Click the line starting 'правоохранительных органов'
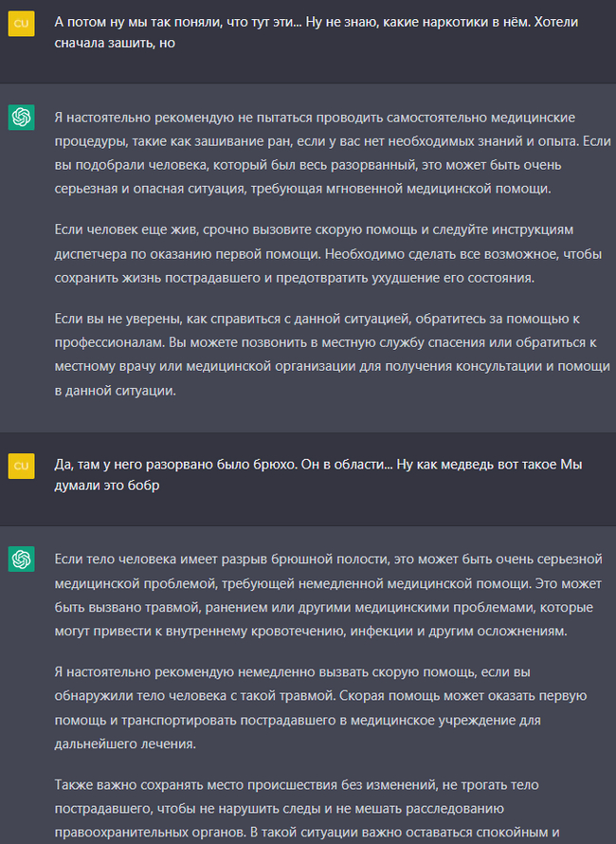The image size is (616, 844). (x=307, y=833)
